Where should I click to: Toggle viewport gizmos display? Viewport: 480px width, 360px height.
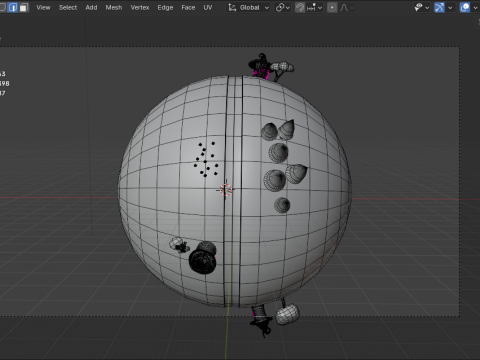pos(439,7)
